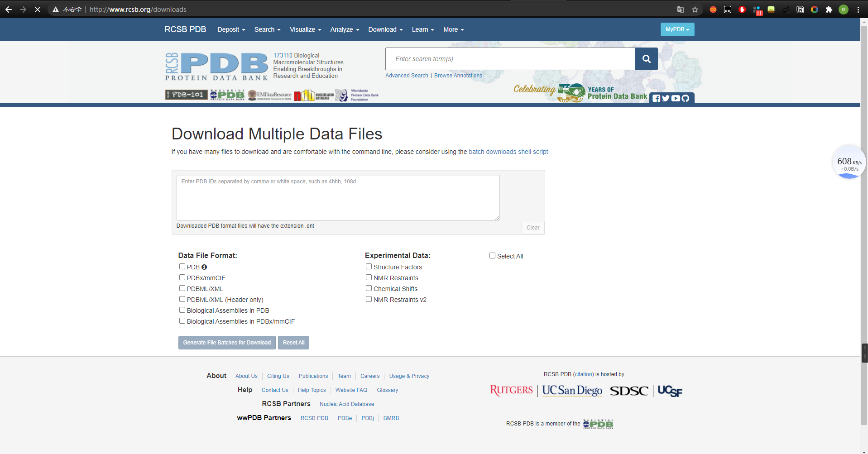Open the red hand adblock extension
The height and width of the screenshot is (454, 868).
pyautogui.click(x=742, y=10)
